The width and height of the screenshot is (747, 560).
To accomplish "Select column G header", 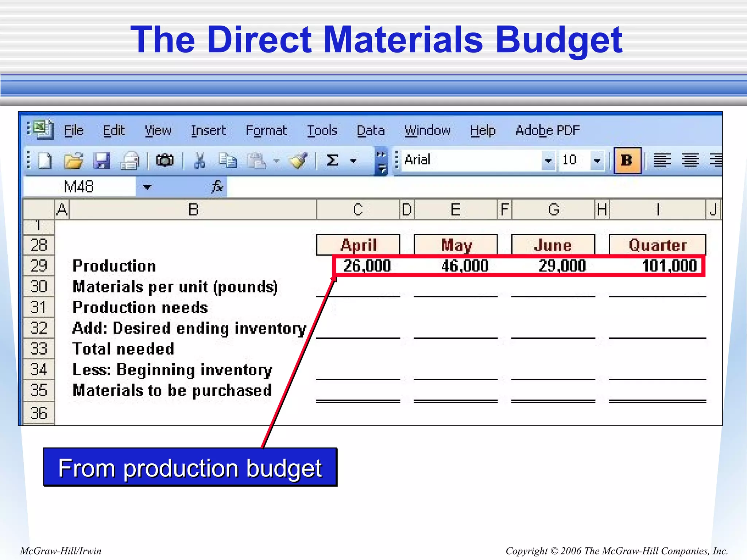I will click(553, 210).
